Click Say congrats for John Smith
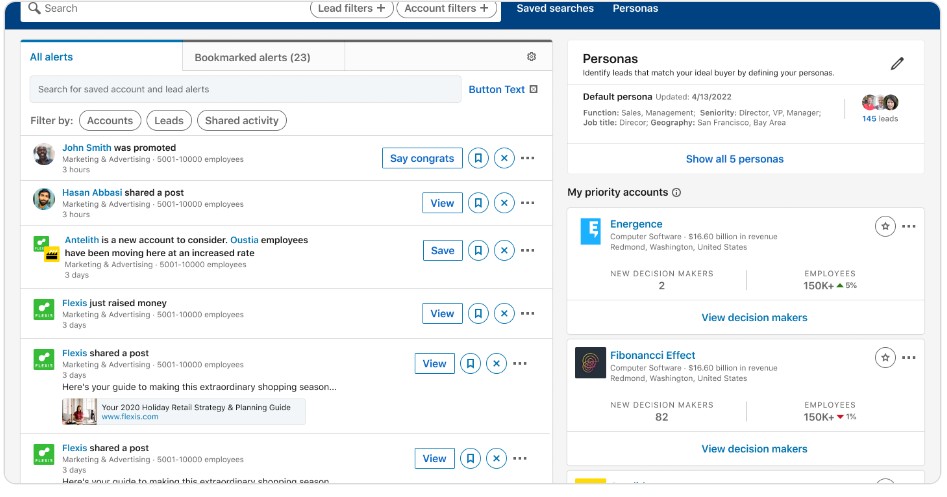The height and width of the screenshot is (497, 947). (422, 158)
